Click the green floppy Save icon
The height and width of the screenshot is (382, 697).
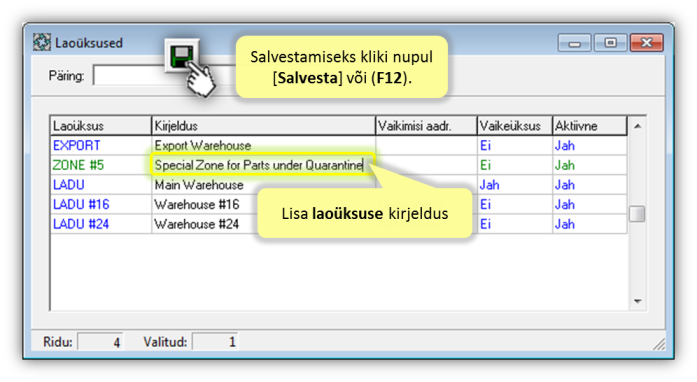(x=182, y=56)
